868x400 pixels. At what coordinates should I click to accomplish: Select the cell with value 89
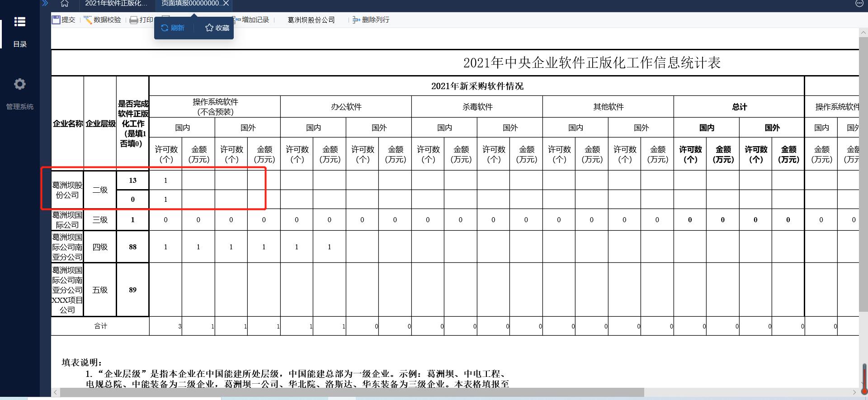(x=132, y=290)
